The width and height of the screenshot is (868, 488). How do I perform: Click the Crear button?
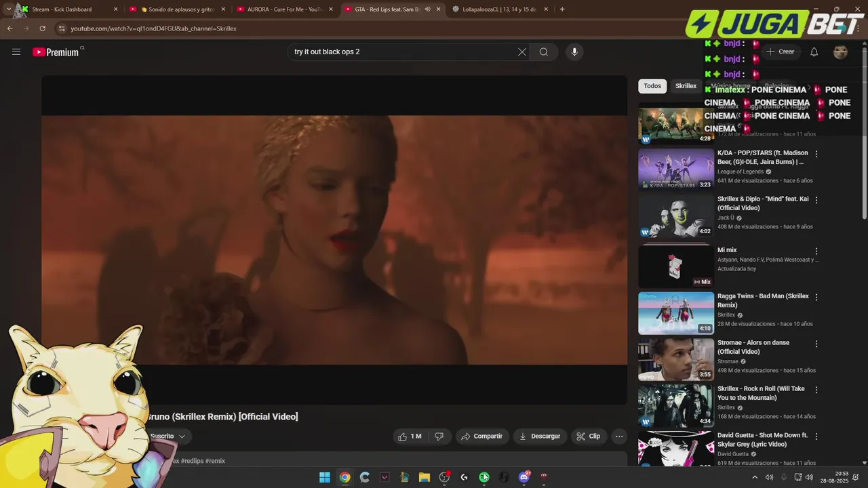(x=780, y=52)
